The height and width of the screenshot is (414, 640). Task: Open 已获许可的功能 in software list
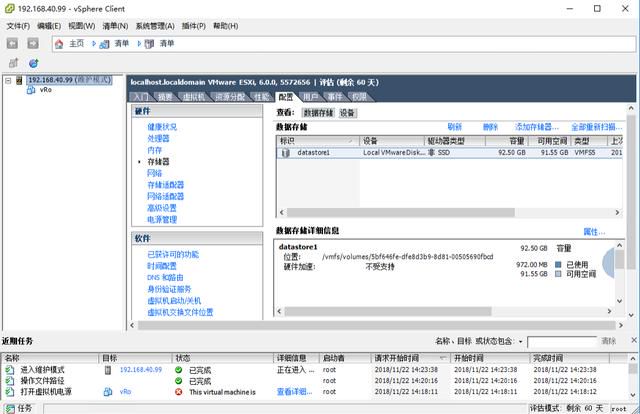point(173,255)
